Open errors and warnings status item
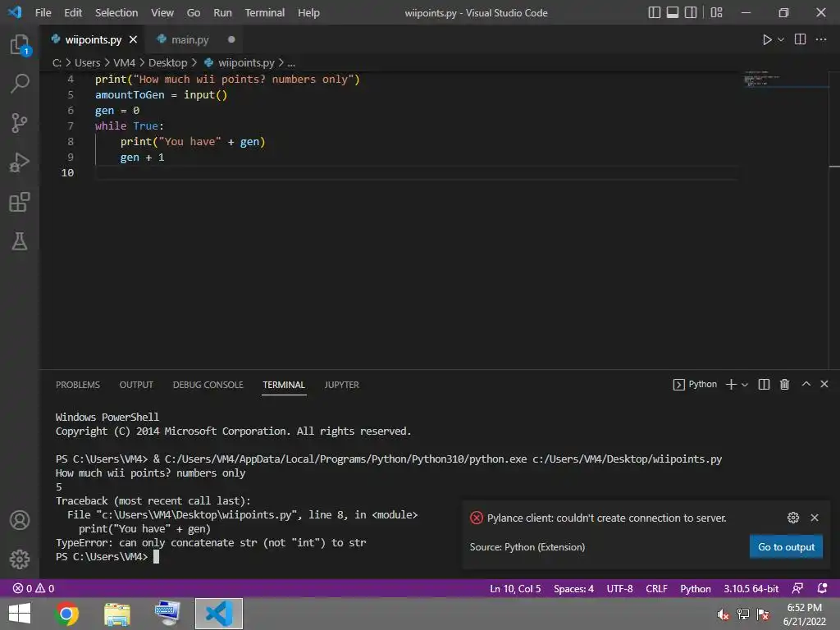 [33, 588]
